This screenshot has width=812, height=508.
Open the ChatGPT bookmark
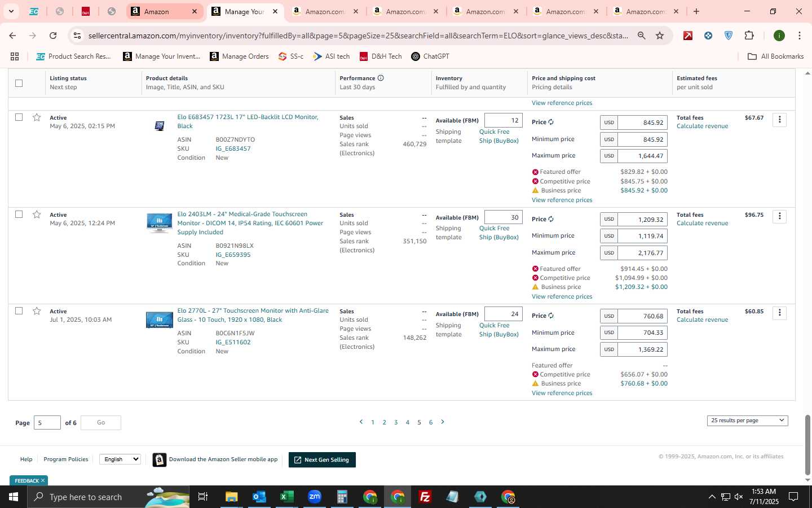coord(430,56)
